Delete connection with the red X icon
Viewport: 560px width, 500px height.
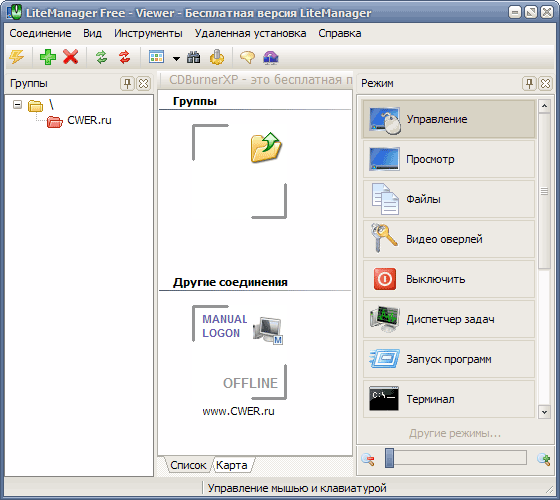[x=70, y=57]
